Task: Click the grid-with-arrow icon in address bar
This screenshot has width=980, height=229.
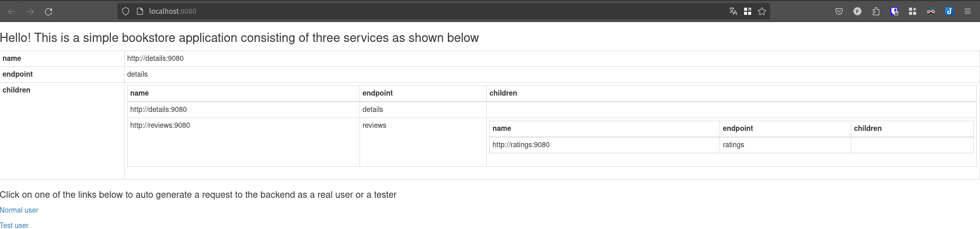Action: pyautogui.click(x=748, y=11)
